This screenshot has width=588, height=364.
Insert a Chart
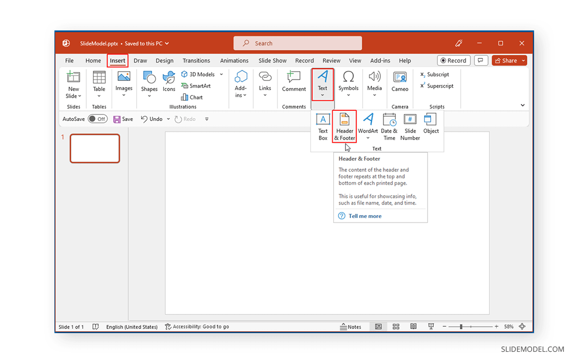(192, 97)
